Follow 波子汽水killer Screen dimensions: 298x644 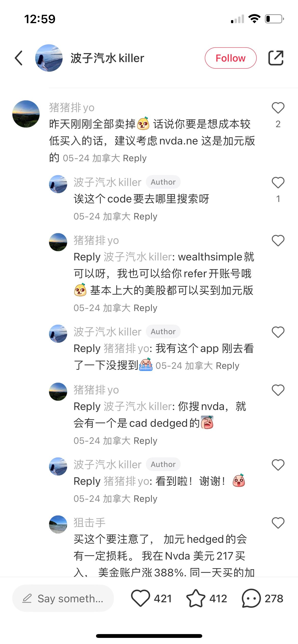[x=231, y=58]
